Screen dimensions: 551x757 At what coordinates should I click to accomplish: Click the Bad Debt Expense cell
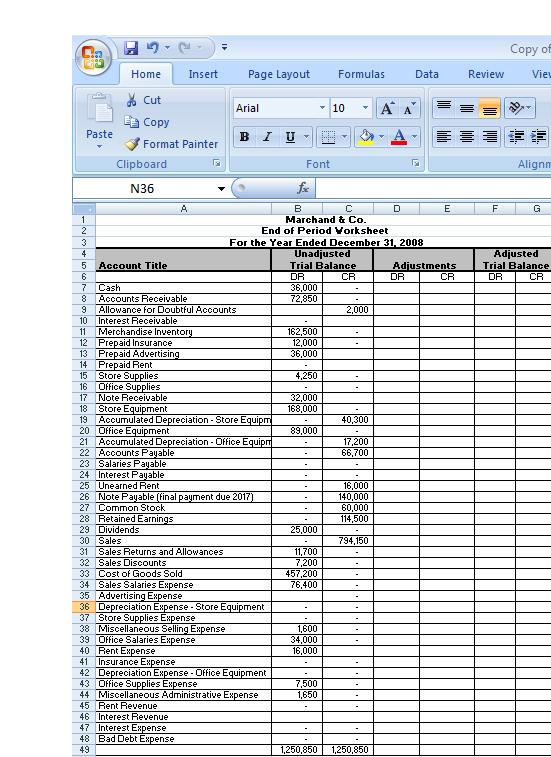pos(184,739)
